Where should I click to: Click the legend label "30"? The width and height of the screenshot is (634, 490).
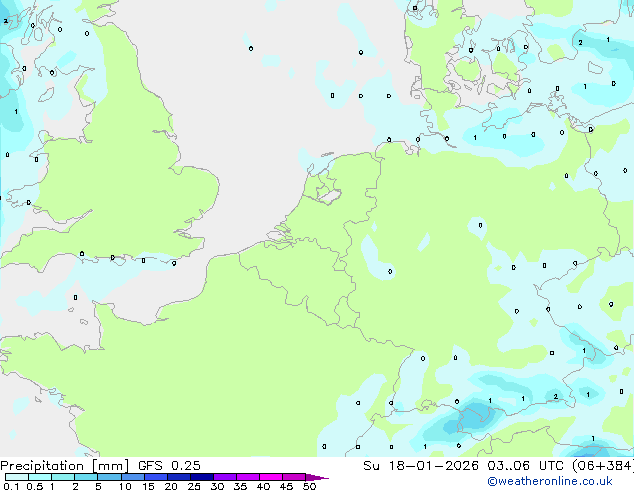coord(217,486)
